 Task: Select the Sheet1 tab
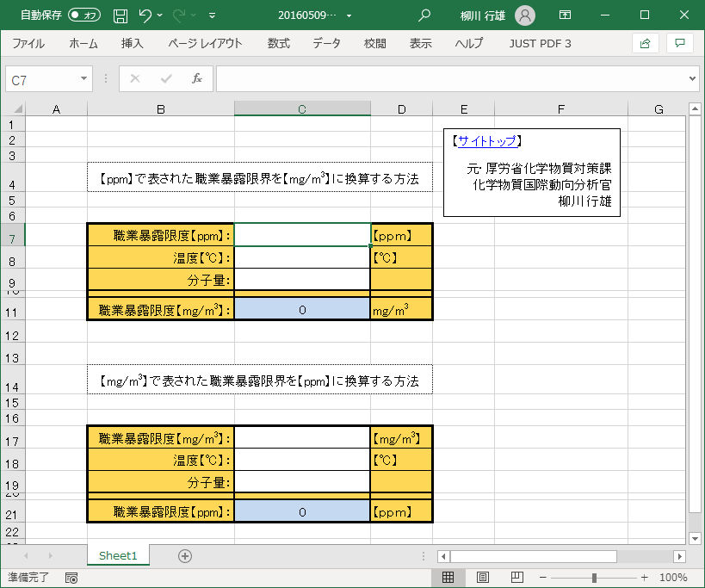(x=118, y=556)
